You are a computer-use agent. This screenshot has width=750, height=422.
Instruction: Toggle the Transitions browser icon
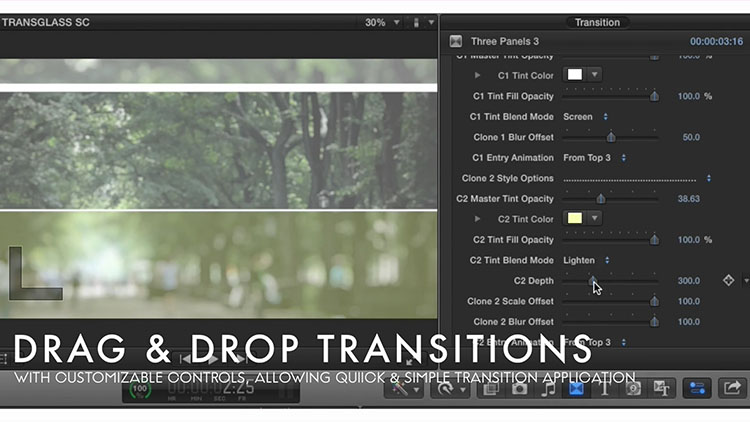(576, 389)
